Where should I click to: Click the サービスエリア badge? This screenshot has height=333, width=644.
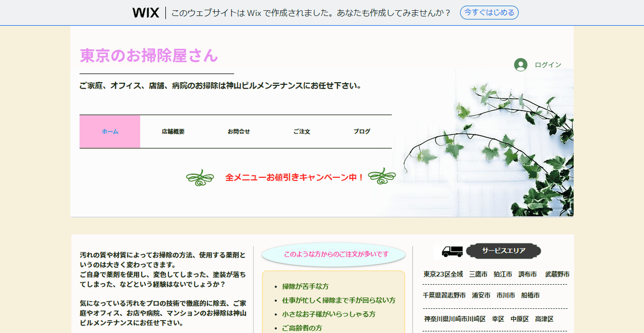click(503, 251)
